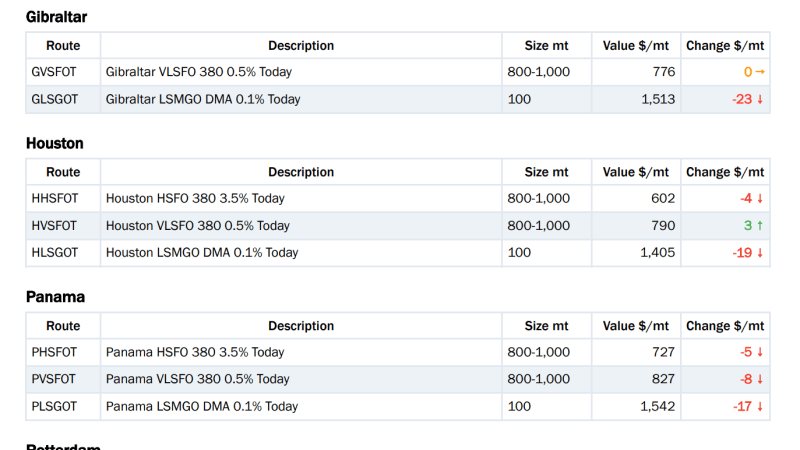This screenshot has height=450, width=800.
Task: Click 'Gibraltar VLSFO 380 0.5% Today' description
Action: click(198, 72)
